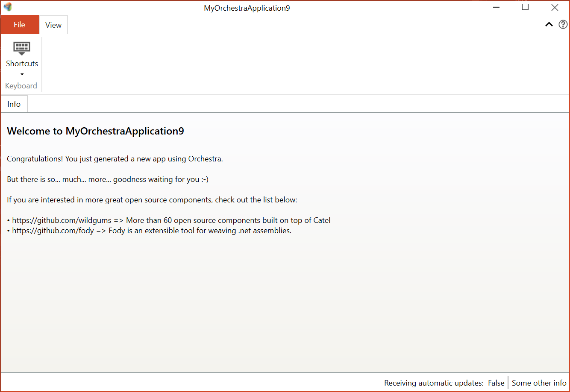Click Some other info status entry
This screenshot has width=570, height=392.
539,383
